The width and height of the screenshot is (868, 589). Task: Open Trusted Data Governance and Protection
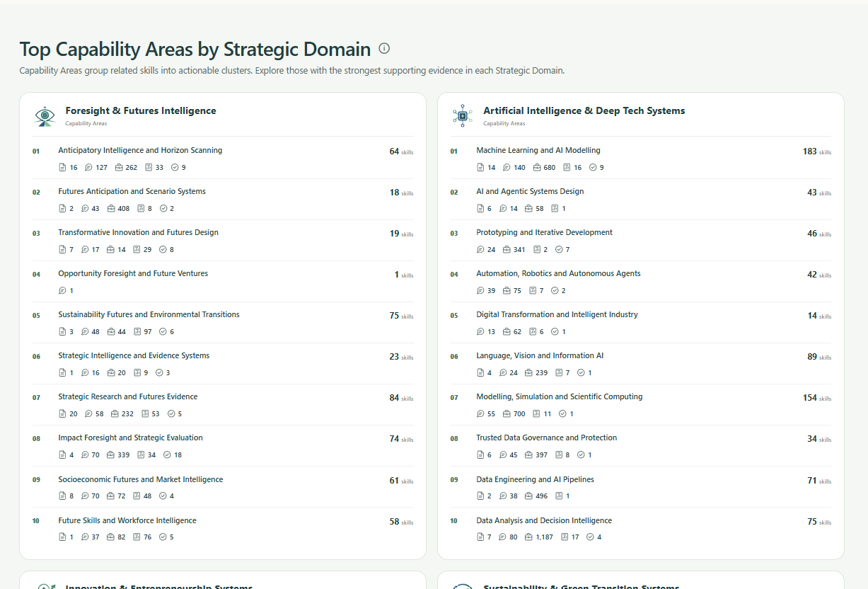click(x=546, y=438)
